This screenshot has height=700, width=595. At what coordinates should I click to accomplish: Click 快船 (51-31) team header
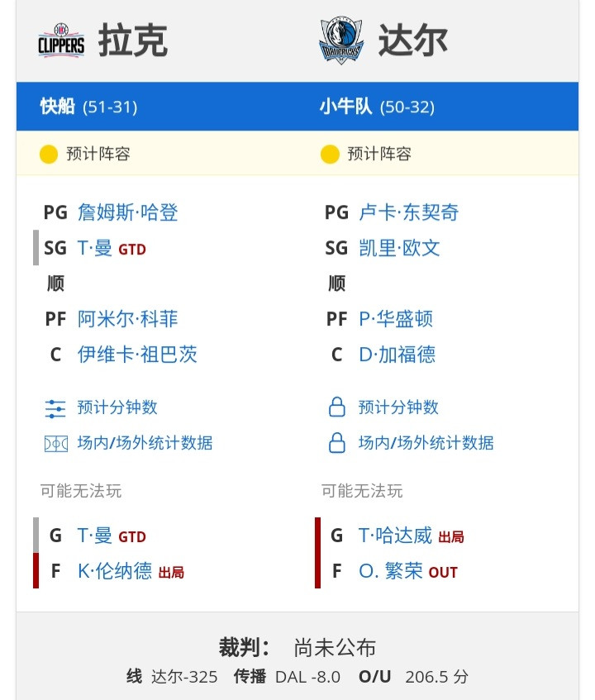(88, 107)
